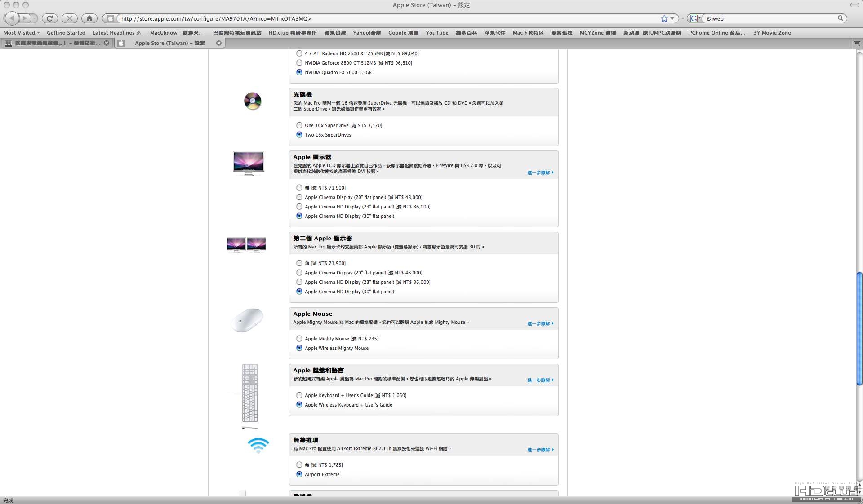Viewport: 863px width, 504px height.
Task: Open 進一步瞭解 link in 無線選項 section
Action: pyautogui.click(x=540, y=450)
